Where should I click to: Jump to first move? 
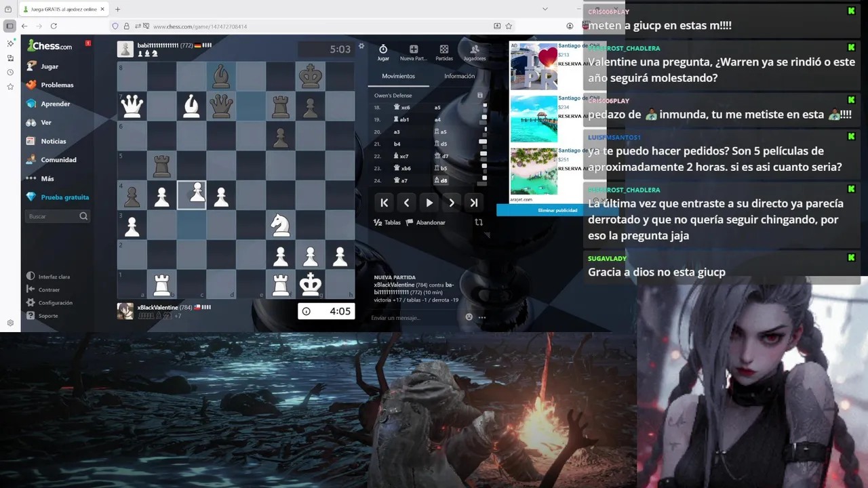(384, 203)
